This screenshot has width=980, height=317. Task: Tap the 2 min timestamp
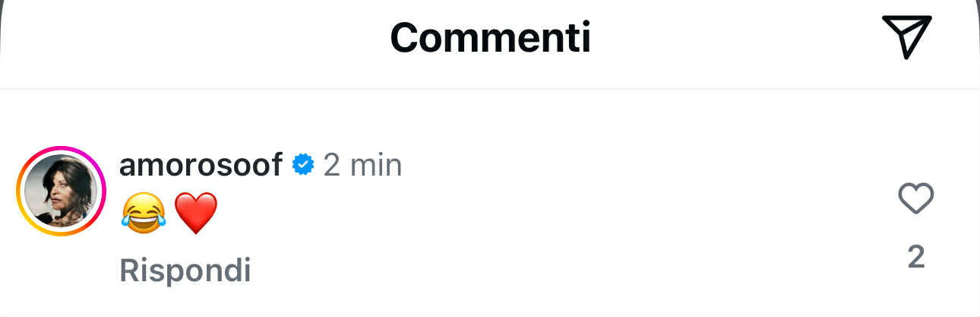[x=362, y=164]
